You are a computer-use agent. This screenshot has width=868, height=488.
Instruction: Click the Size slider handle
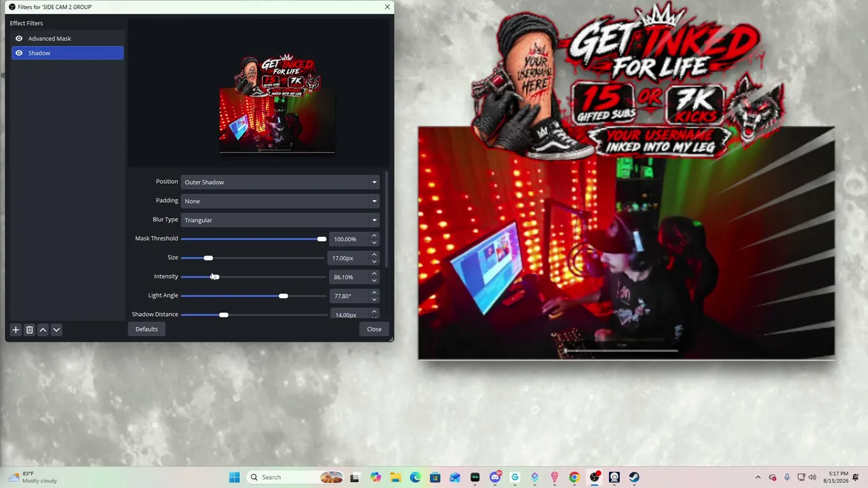[x=208, y=258]
